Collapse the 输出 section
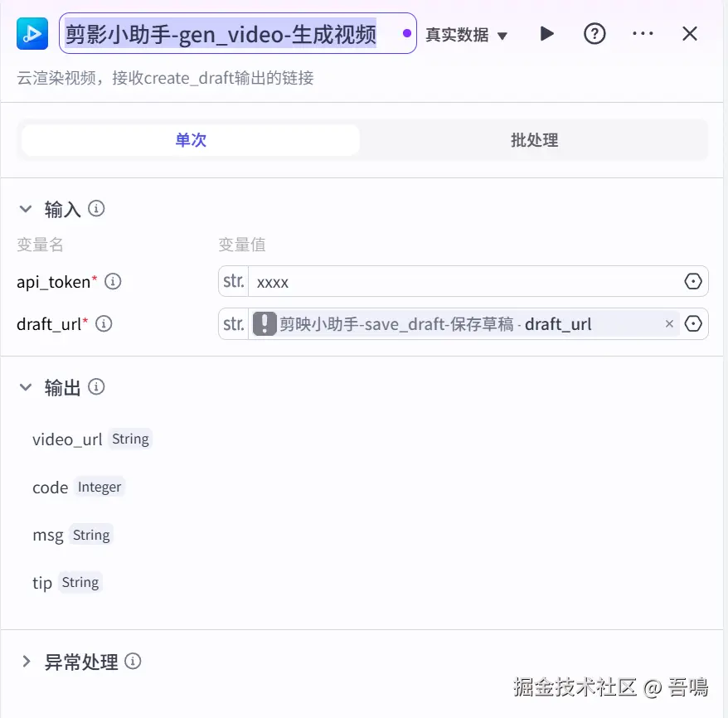The height and width of the screenshot is (718, 728). coord(26,387)
